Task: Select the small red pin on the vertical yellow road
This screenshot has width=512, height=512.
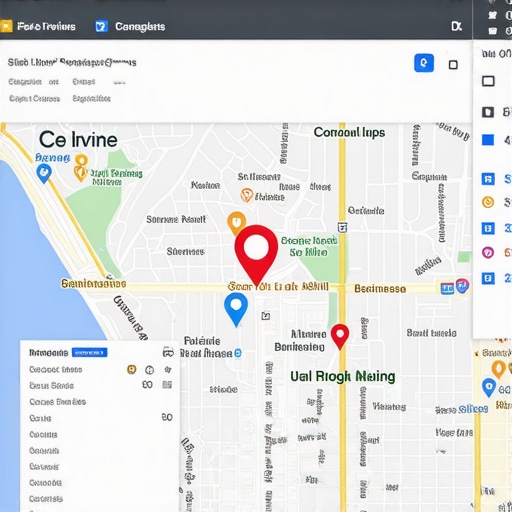Action: click(x=340, y=336)
